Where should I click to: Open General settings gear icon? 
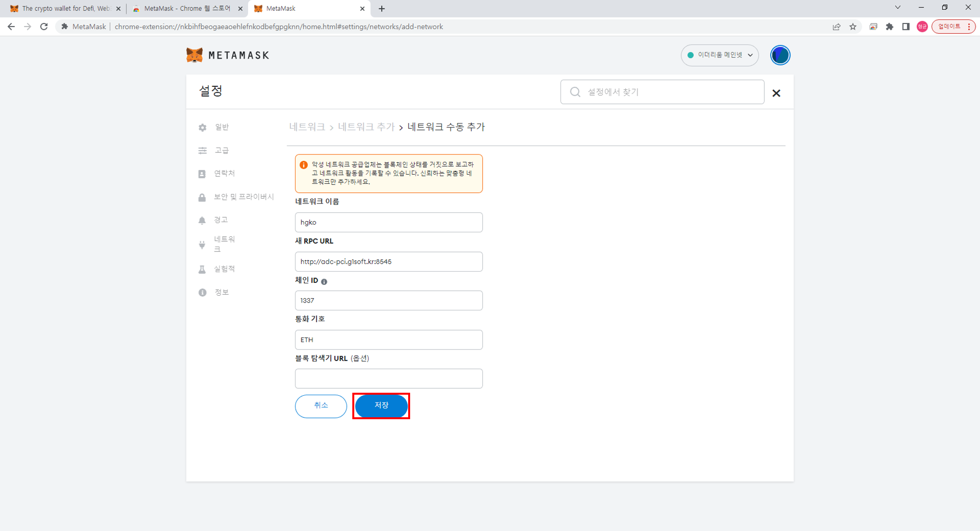[x=202, y=127]
